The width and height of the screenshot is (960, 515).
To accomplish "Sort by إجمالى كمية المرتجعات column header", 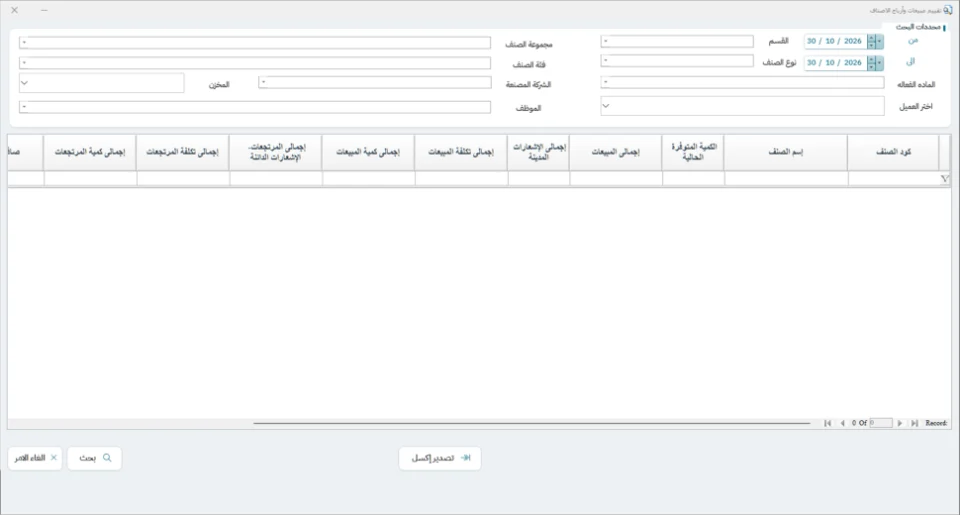I will tap(90, 152).
